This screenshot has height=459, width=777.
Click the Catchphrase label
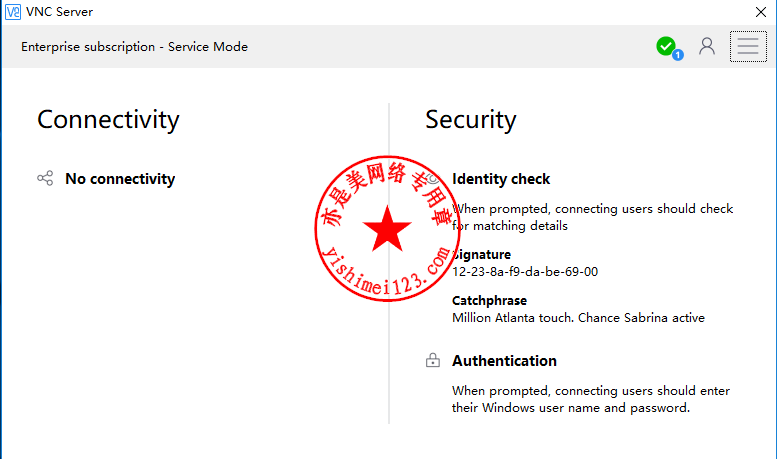click(489, 300)
